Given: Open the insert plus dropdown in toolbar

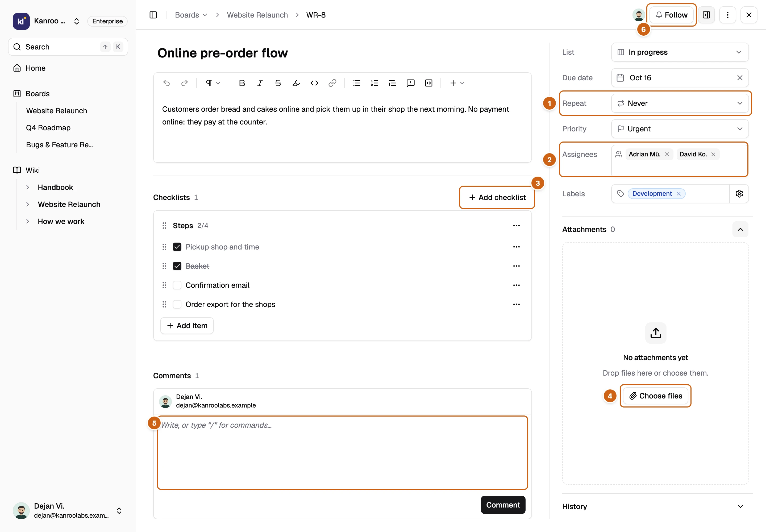Looking at the screenshot, I should click(457, 83).
